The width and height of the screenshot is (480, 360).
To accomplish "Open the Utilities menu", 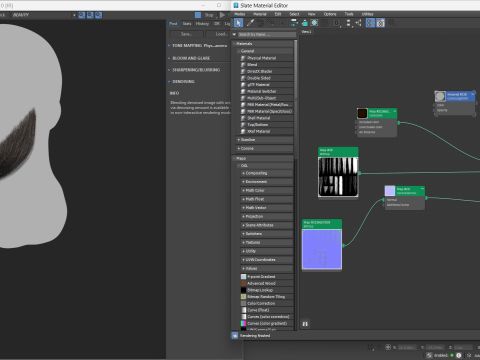I will [367, 14].
